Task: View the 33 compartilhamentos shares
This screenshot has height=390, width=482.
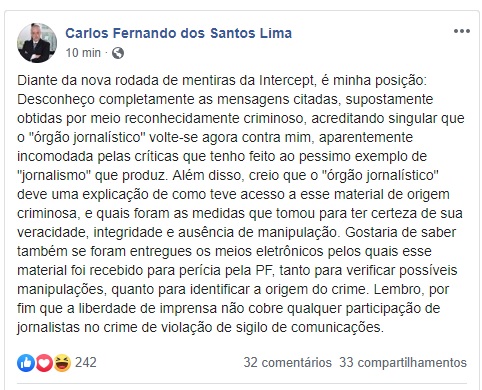Action: point(403,363)
